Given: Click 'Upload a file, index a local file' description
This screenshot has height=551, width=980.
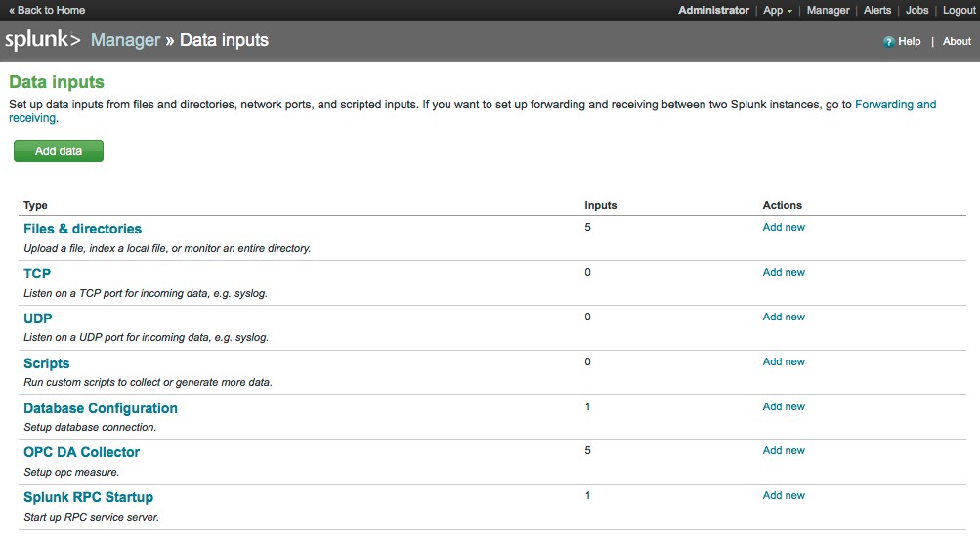Looking at the screenshot, I should 167,249.
